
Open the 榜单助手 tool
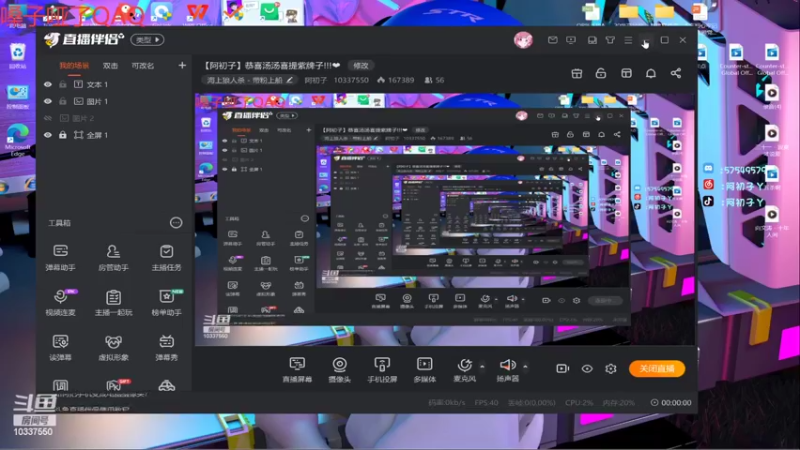166,302
